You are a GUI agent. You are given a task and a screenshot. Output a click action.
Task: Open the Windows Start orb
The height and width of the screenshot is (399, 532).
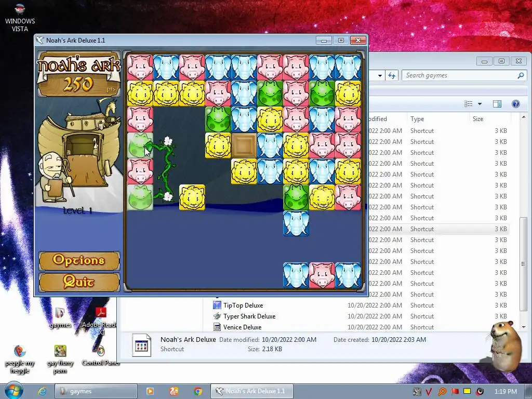click(14, 391)
